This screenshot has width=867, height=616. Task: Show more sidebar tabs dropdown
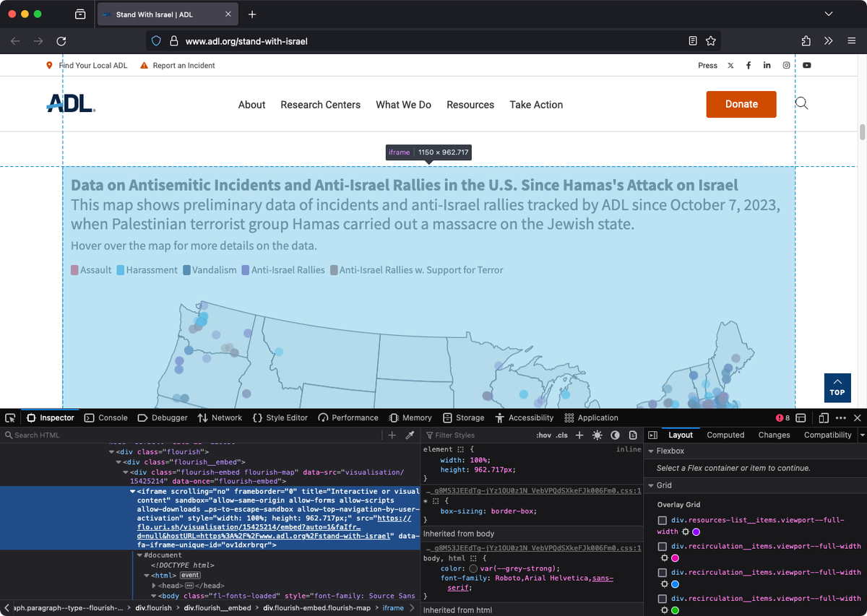(x=862, y=435)
